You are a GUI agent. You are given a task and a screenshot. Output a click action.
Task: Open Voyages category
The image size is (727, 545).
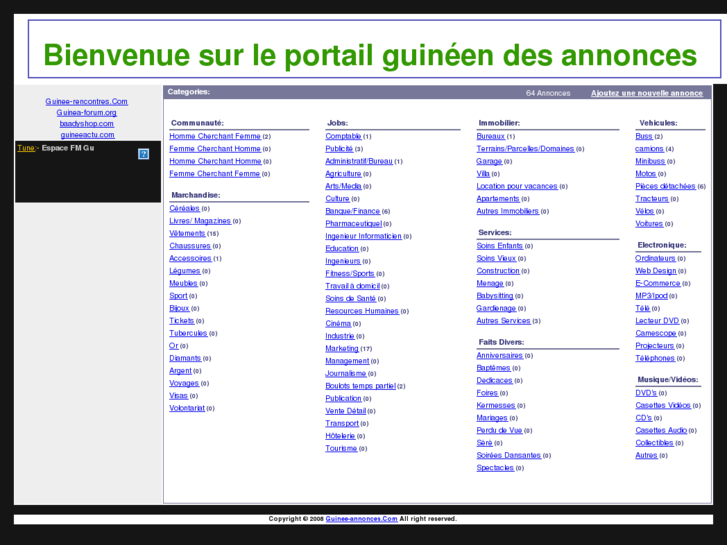coord(184,383)
